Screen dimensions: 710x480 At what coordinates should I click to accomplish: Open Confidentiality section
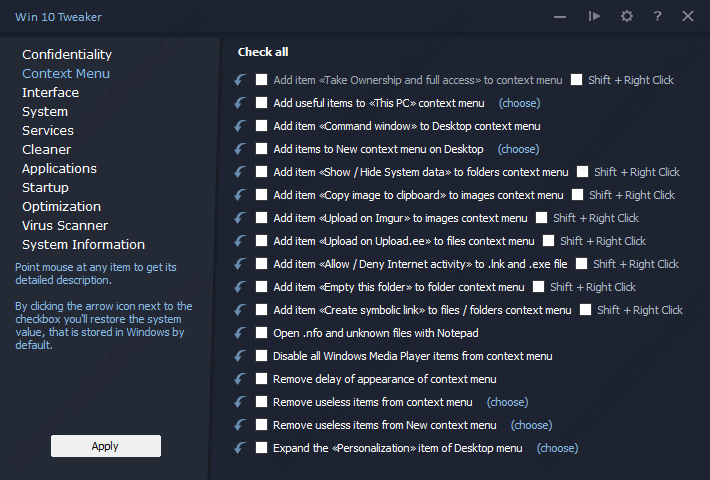tap(67, 55)
